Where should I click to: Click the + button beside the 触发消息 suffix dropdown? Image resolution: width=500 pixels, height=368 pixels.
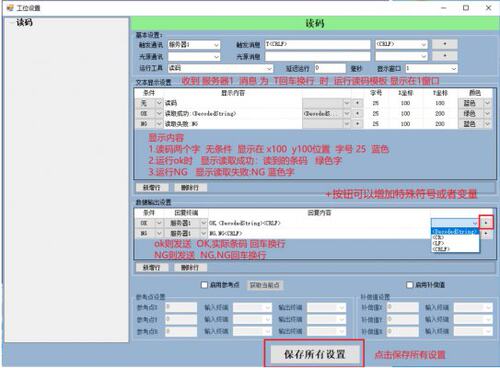click(x=445, y=44)
